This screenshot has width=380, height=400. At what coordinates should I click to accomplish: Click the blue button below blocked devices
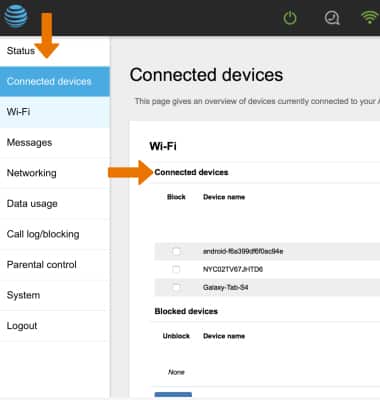[173, 395]
